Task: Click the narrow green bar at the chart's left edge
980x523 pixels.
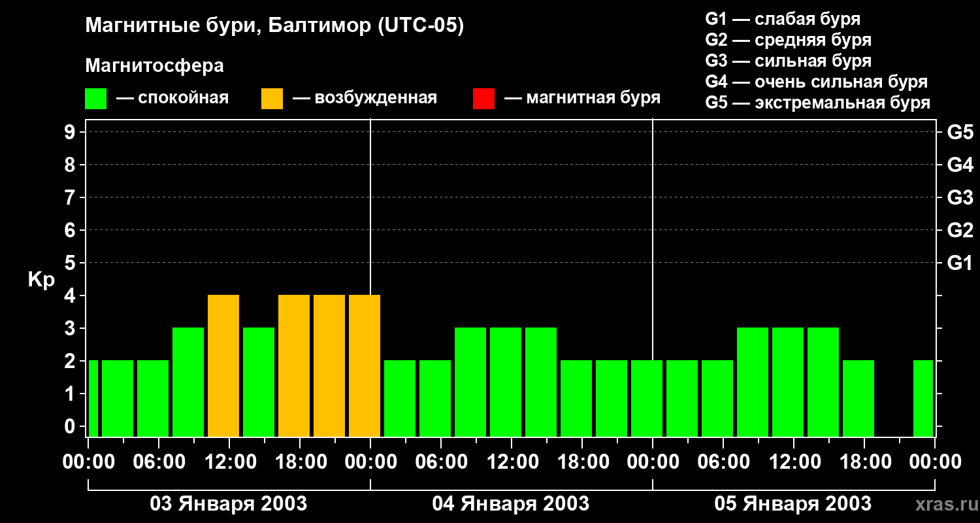Action: (x=93, y=398)
